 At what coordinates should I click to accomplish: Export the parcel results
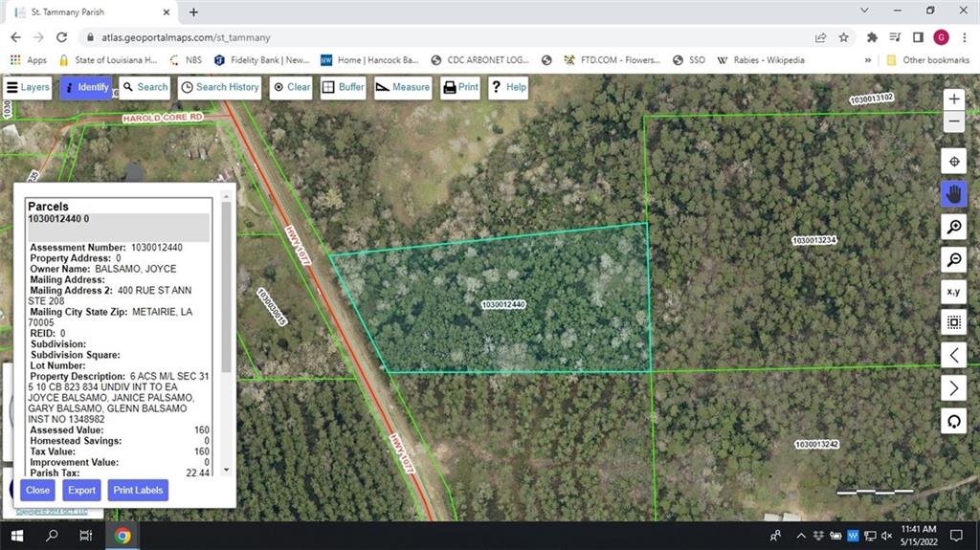tap(82, 490)
